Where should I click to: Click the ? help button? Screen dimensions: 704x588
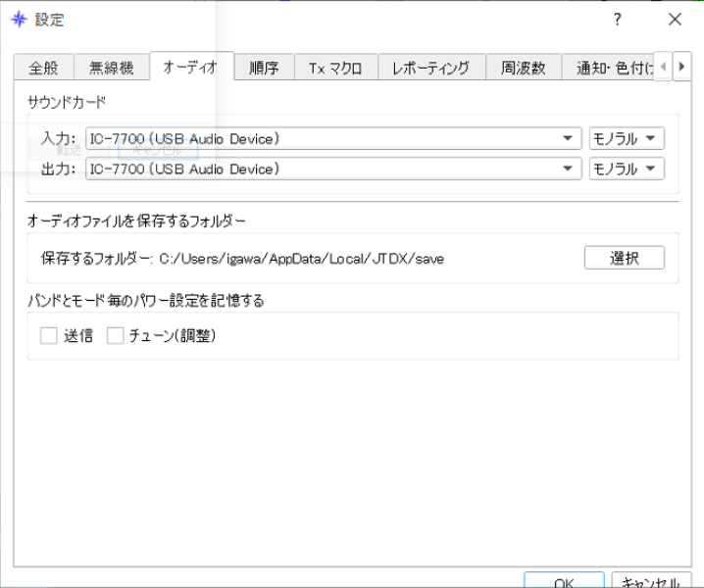tap(618, 20)
